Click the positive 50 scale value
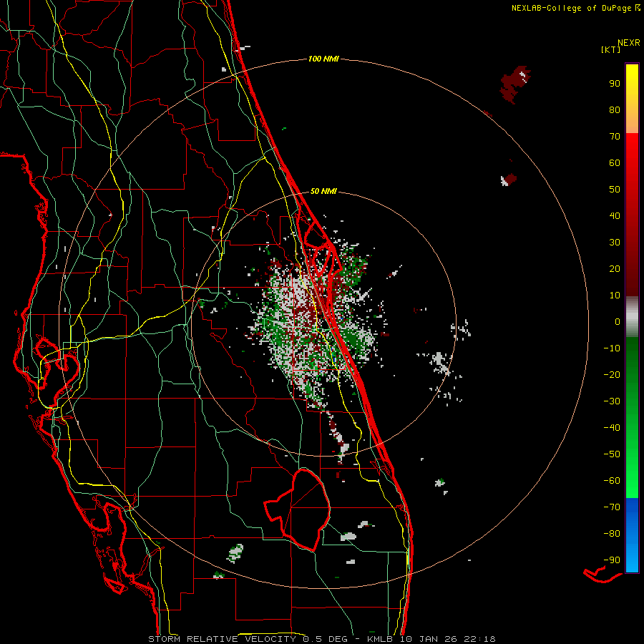This screenshot has height=644, width=644. 615,190
